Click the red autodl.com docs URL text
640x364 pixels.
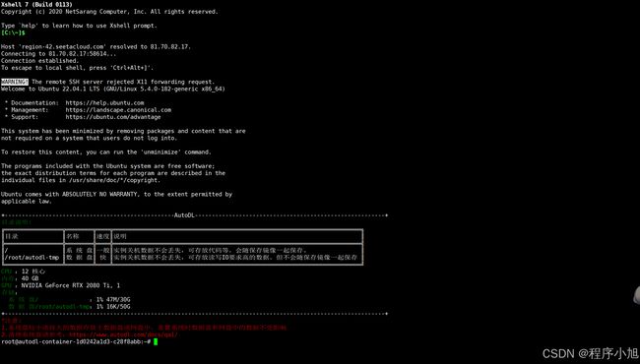[x=123, y=334]
